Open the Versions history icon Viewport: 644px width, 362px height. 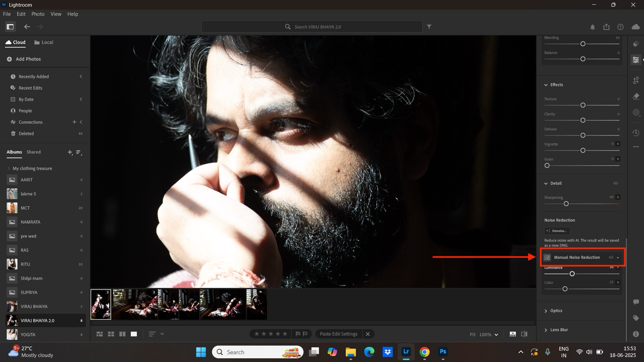636,133
